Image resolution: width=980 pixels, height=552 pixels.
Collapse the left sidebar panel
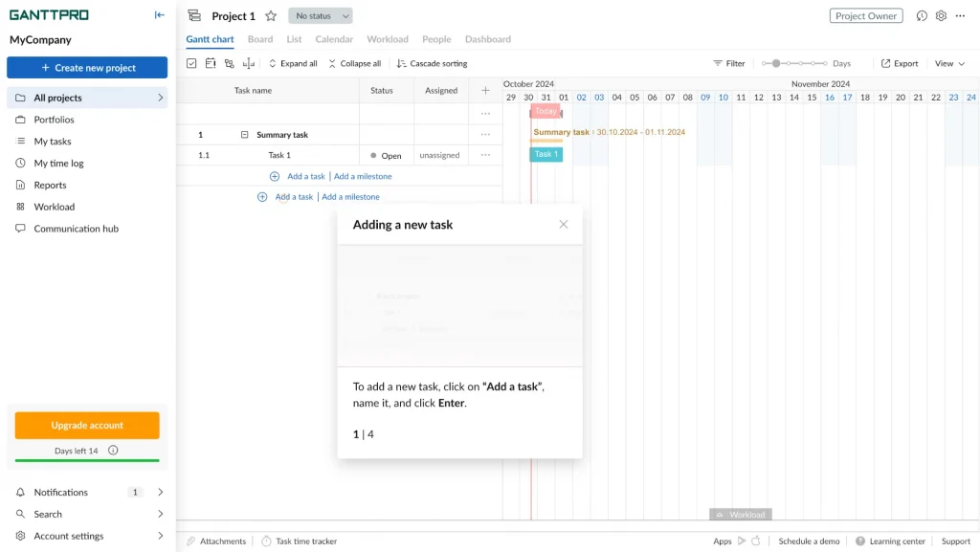point(159,14)
